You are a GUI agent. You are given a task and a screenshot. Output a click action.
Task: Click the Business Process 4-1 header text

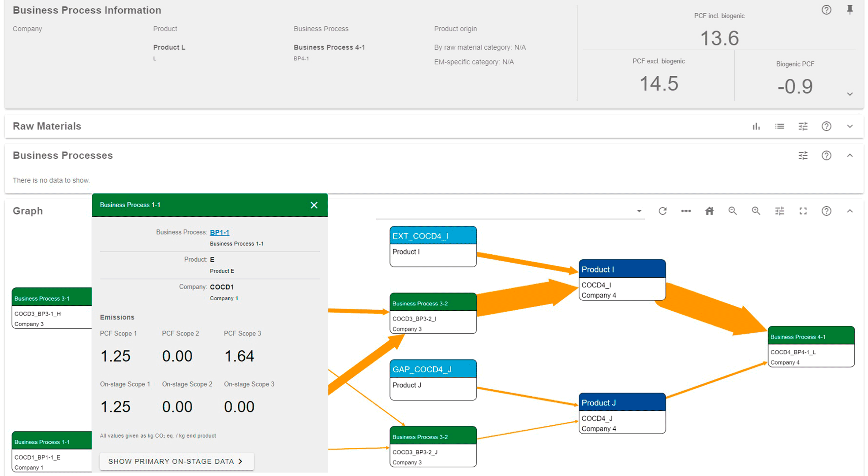click(x=329, y=47)
